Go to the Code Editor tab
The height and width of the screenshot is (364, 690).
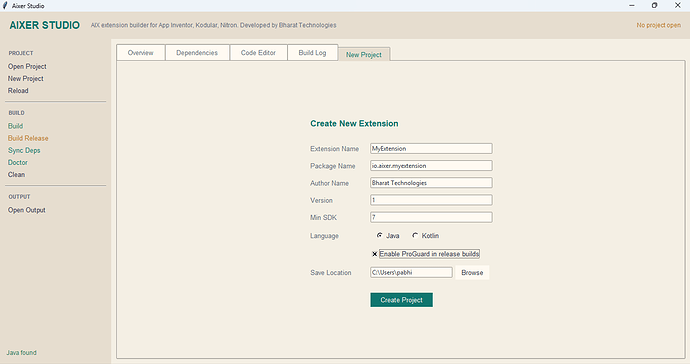pyautogui.click(x=258, y=52)
